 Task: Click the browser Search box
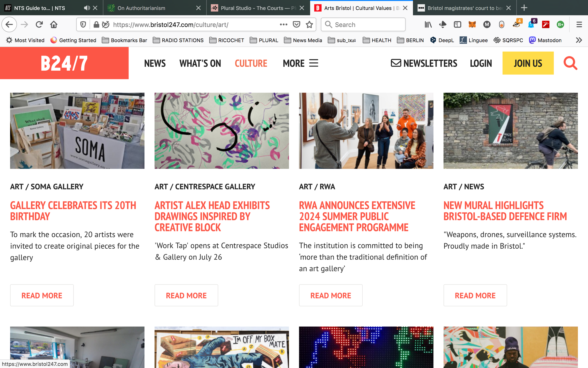coord(363,24)
